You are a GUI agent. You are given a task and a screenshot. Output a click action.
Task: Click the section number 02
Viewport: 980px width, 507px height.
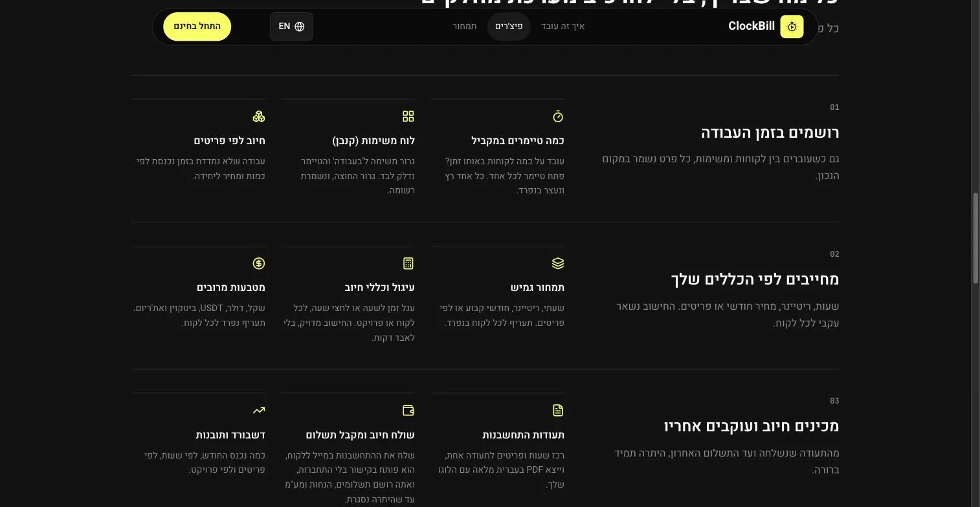(x=834, y=254)
